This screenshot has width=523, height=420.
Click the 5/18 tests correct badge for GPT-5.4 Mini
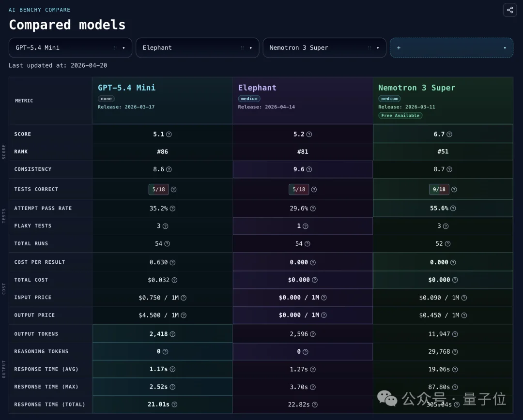coord(158,190)
